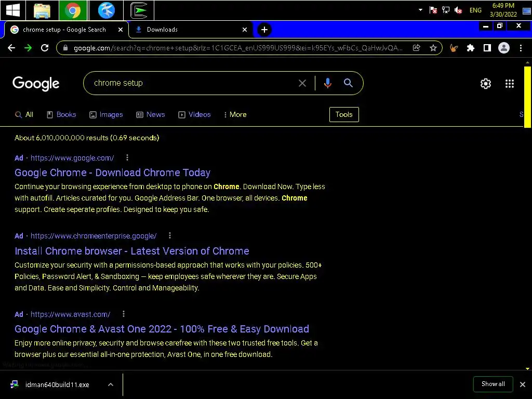
Task: Click the https://www.avast.com/ ad URL
Action: pyautogui.click(x=70, y=314)
